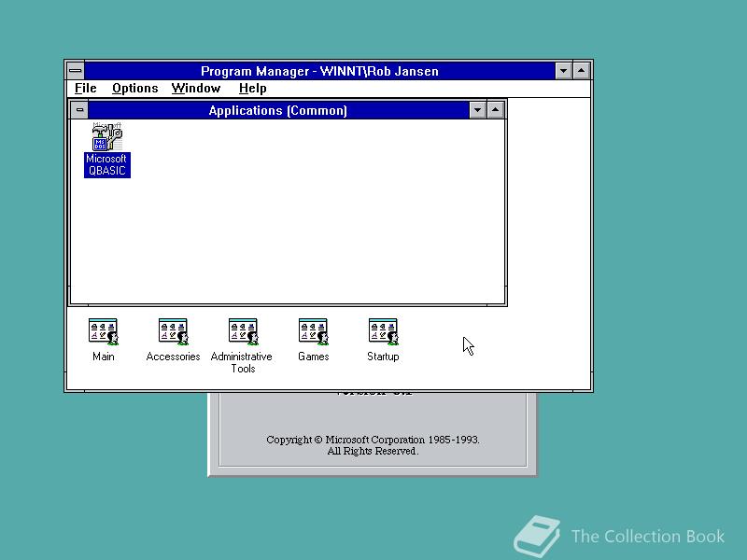This screenshot has width=747, height=560.
Task: Open the File menu
Action: tap(85, 88)
